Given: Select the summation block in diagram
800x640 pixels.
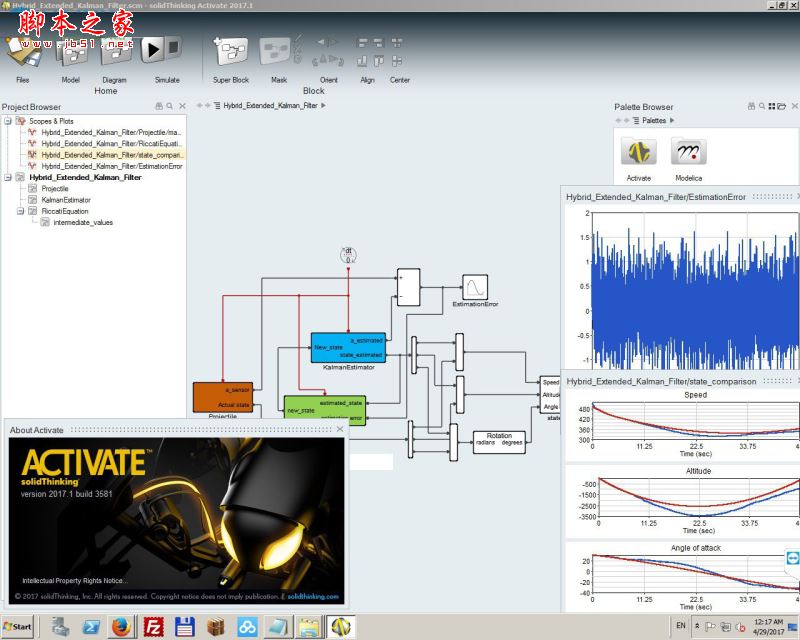Looking at the screenshot, I should coord(409,287).
